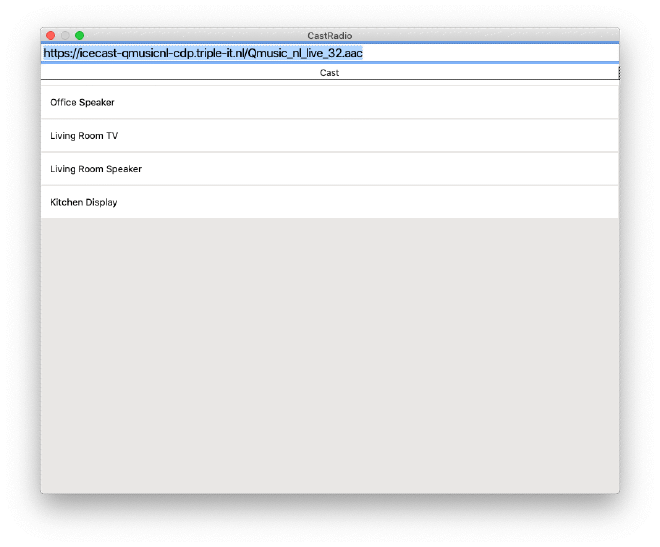This screenshot has height=547, width=660.
Task: Pick Kitchen Display as cast target
Action: click(x=330, y=202)
